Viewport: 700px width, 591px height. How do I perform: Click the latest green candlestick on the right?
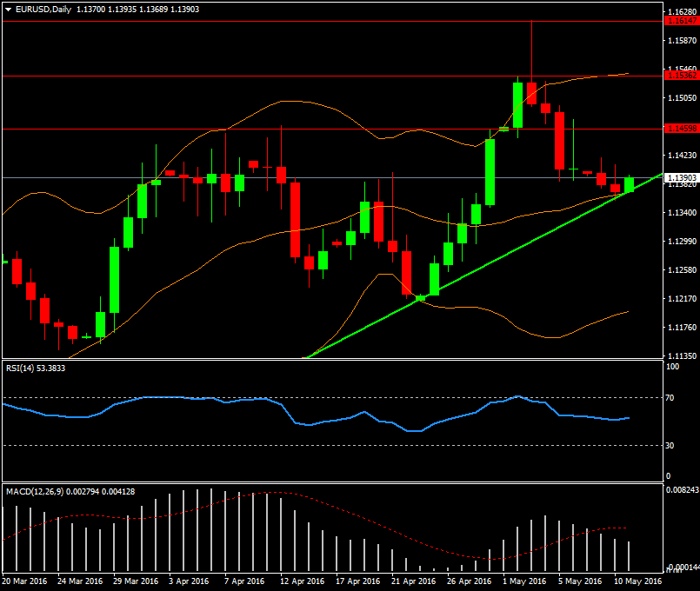629,184
